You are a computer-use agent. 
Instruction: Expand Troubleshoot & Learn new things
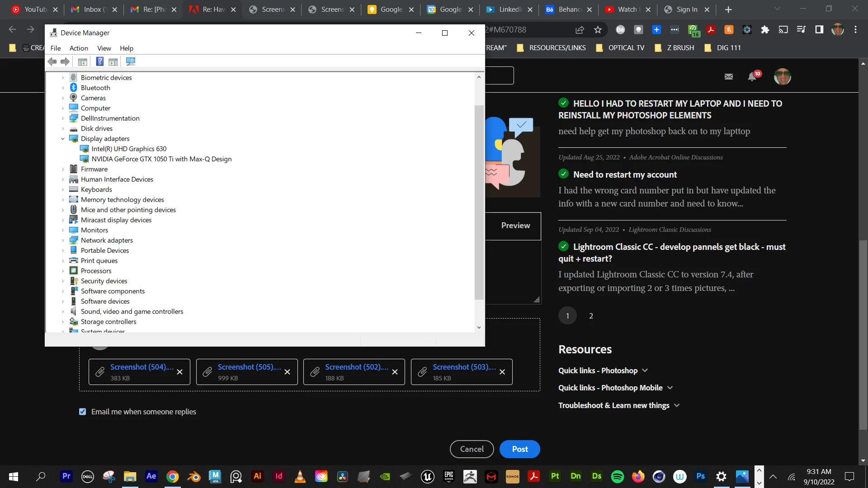pos(677,405)
